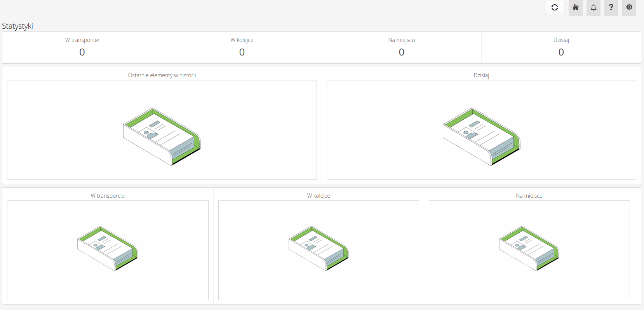
Task: Select the Dzisiaj statistic tile
Action: coord(561,47)
